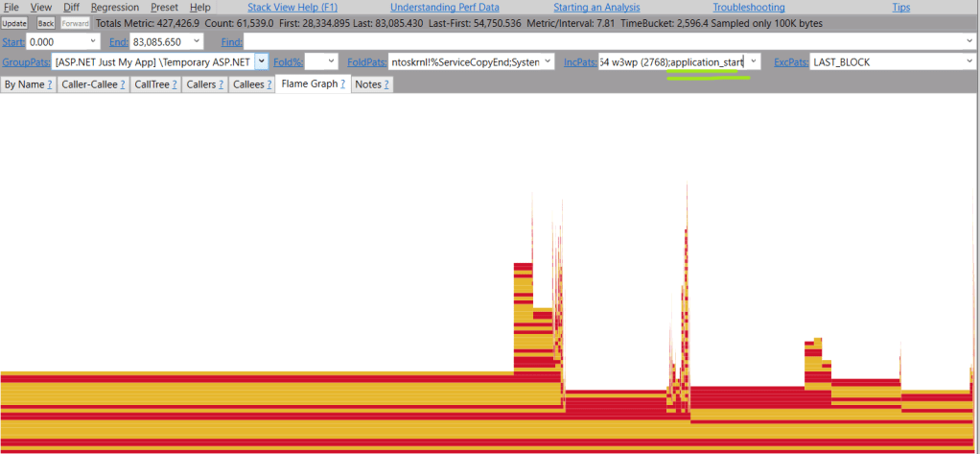Expand the End time dropdown
The height and width of the screenshot is (454, 980).
pyautogui.click(x=197, y=41)
